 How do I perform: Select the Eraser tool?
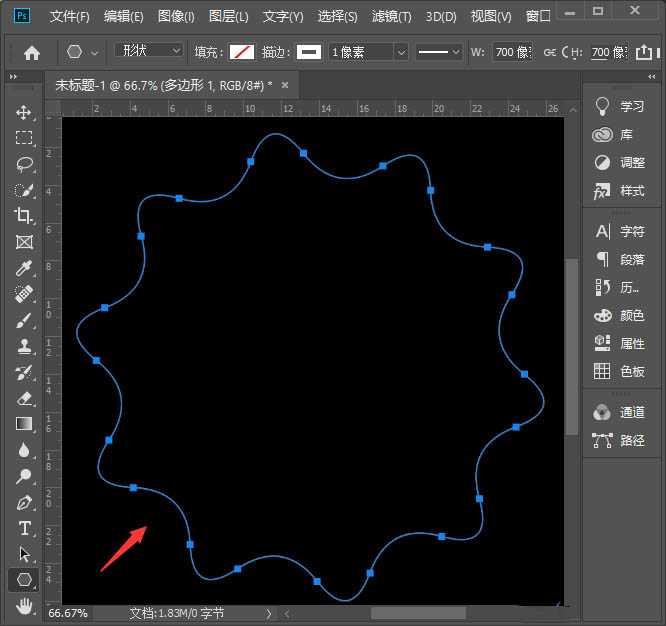pos(24,398)
